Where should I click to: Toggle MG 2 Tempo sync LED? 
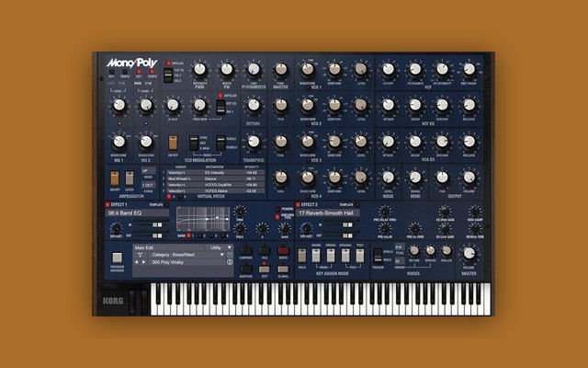coord(152,72)
